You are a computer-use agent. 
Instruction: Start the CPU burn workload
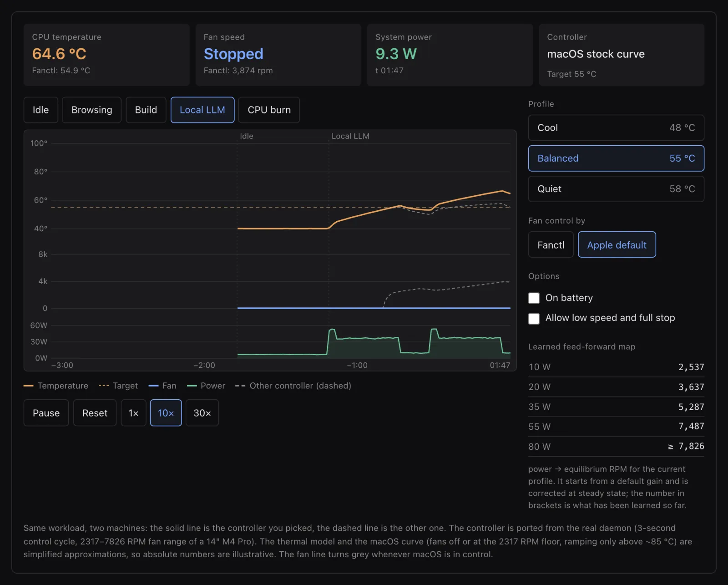[269, 110]
